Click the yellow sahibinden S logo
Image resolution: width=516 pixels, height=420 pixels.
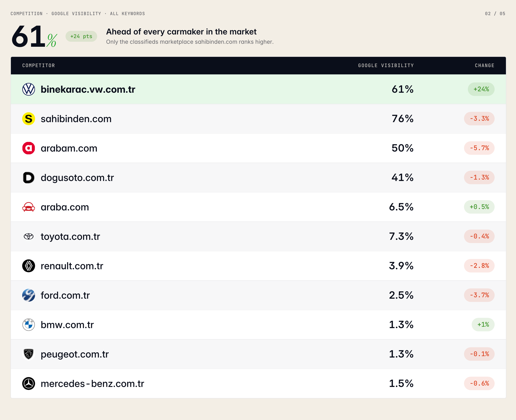click(29, 119)
